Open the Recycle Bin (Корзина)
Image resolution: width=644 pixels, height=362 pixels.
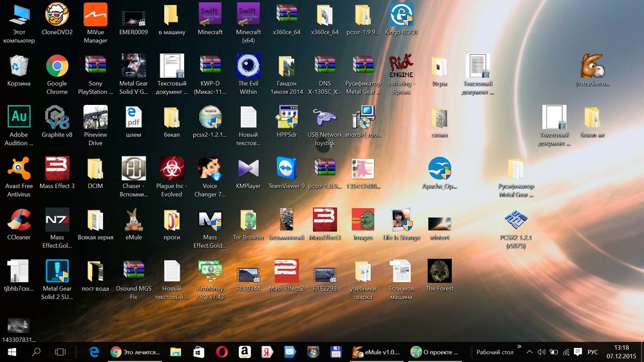click(19, 66)
